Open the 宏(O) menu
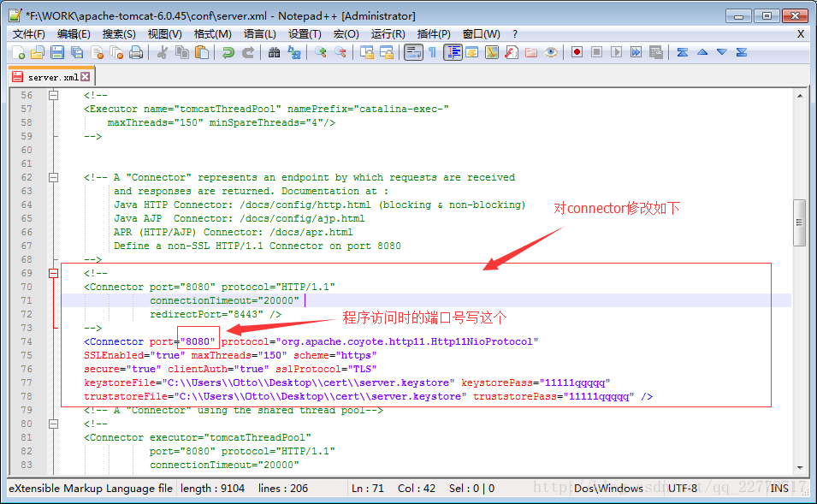 click(x=346, y=34)
